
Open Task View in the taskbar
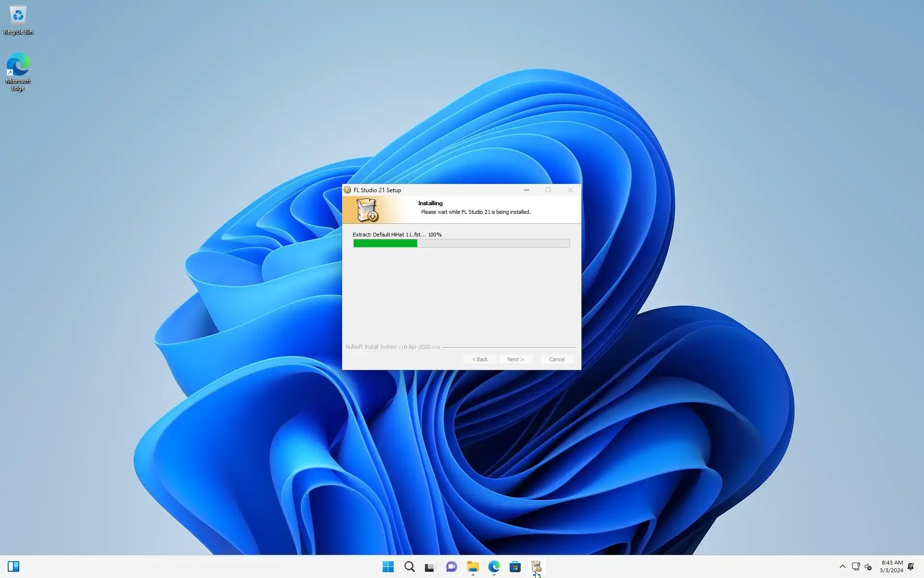[x=430, y=567]
